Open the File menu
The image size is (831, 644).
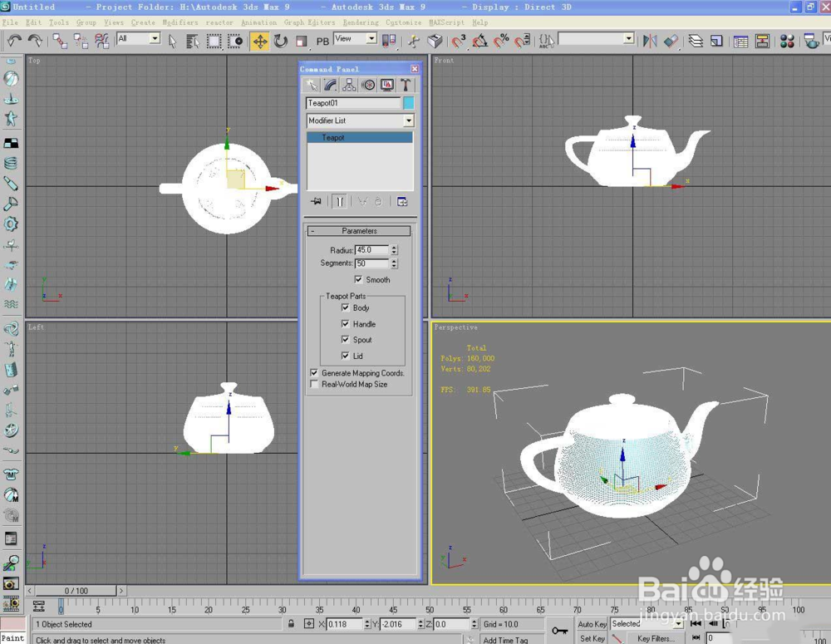(x=10, y=22)
